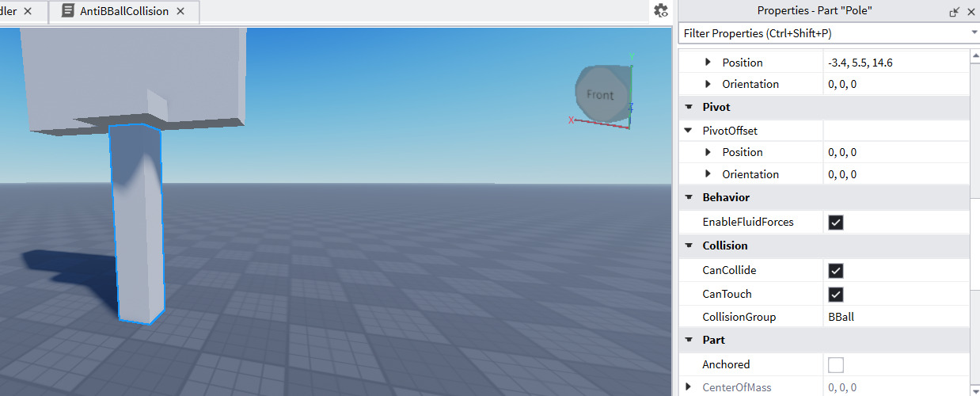The image size is (980, 396).
Task: Open the Filter Properties dropdown arrow
Action: [x=974, y=33]
